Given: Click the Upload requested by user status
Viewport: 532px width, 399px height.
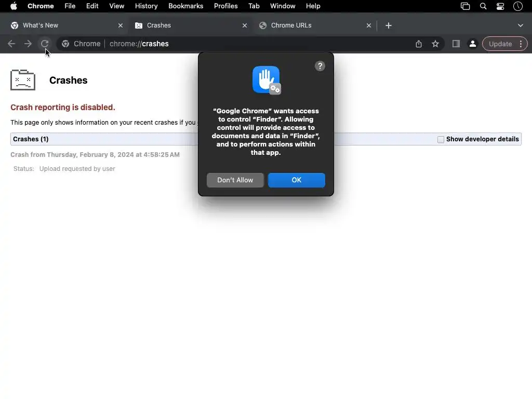Looking at the screenshot, I should click(77, 169).
